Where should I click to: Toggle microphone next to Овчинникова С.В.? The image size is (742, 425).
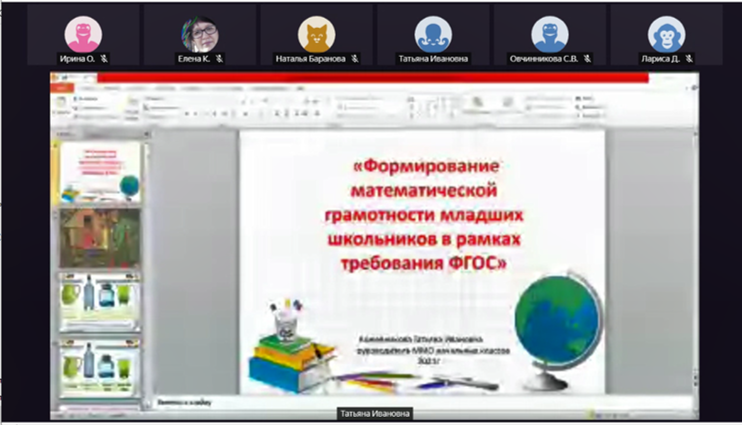coord(587,59)
